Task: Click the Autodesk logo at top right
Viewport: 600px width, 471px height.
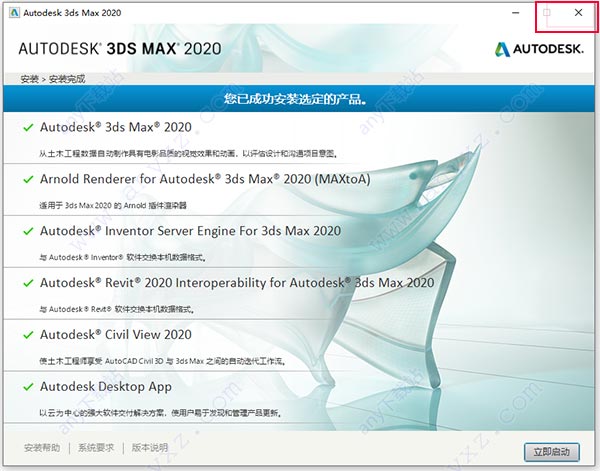Action: point(539,49)
